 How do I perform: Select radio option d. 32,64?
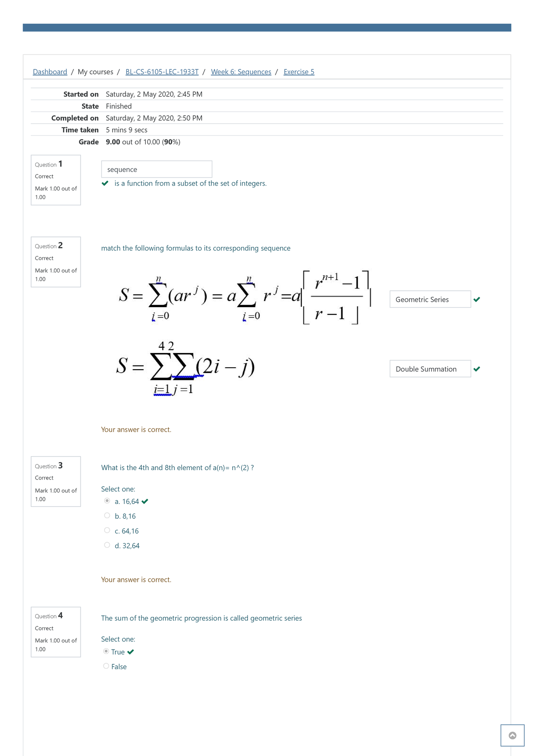(107, 545)
